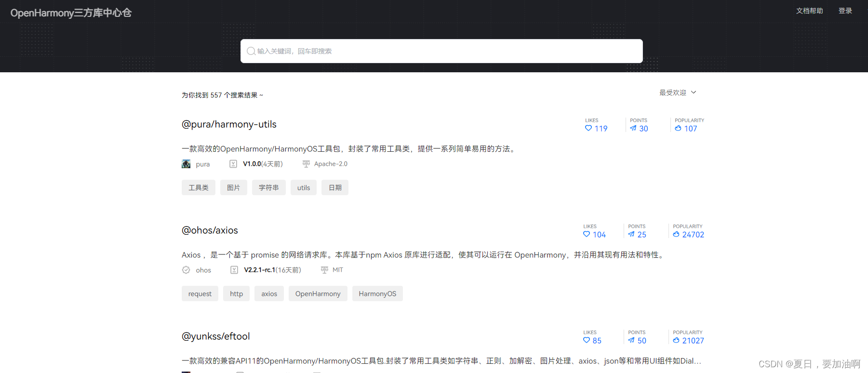Viewport: 868px width, 373px height.
Task: Click the 工具类 tag
Action: pyautogui.click(x=199, y=187)
